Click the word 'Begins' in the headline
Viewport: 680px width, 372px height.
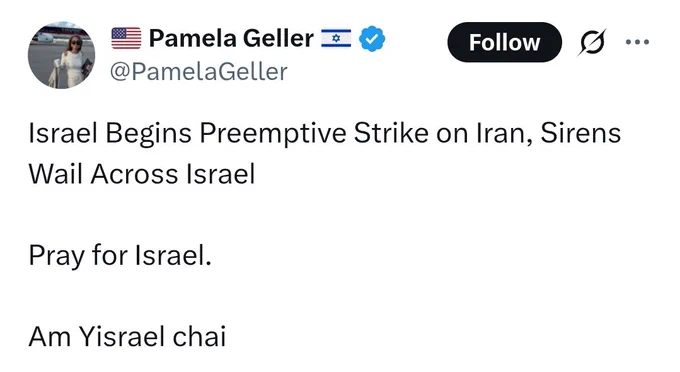[x=148, y=133]
